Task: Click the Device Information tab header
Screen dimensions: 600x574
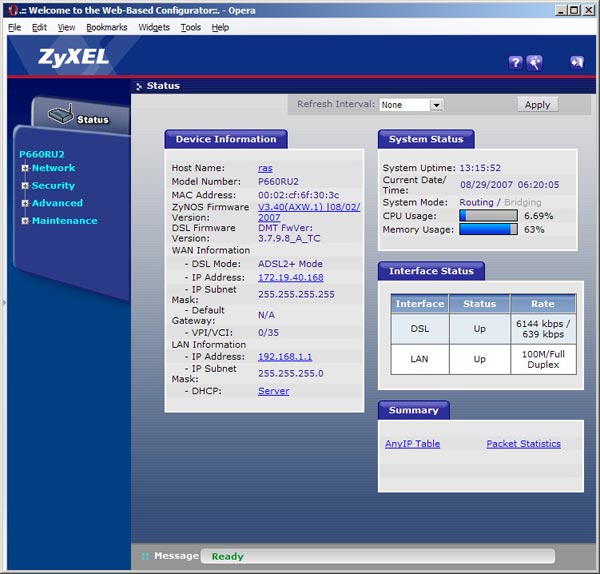Action: [x=226, y=139]
